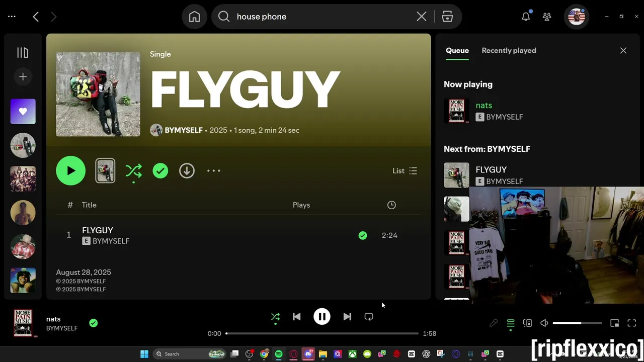Open Friend Activity icon
The height and width of the screenshot is (362, 644).
[547, 17]
